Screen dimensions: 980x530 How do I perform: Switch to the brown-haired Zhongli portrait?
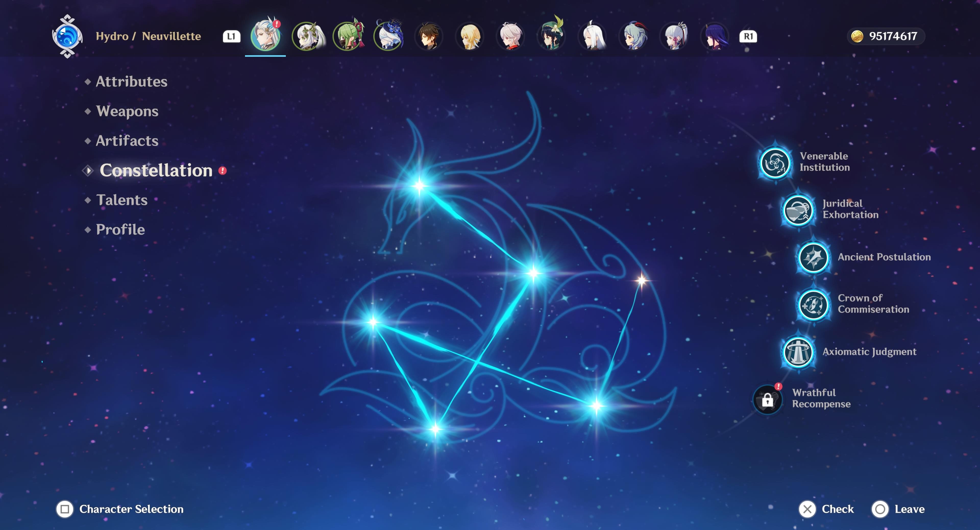(429, 37)
